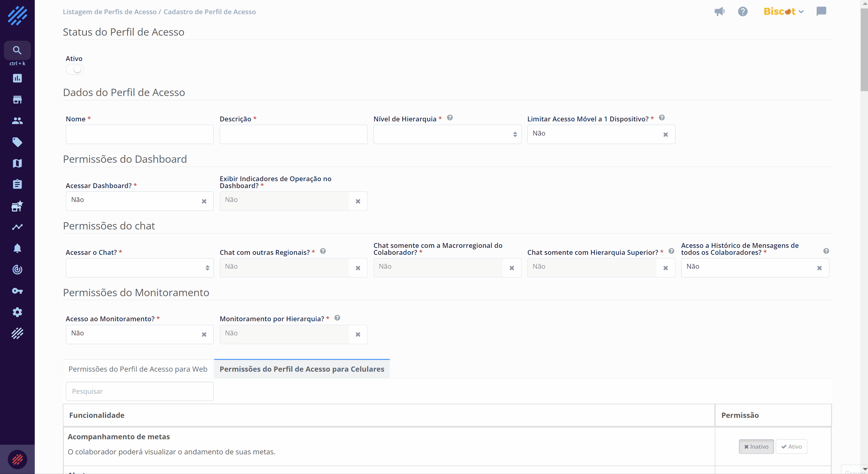Open the Acessar o Chat dropdown
Viewport: 868px width, 474px height.
pos(140,267)
